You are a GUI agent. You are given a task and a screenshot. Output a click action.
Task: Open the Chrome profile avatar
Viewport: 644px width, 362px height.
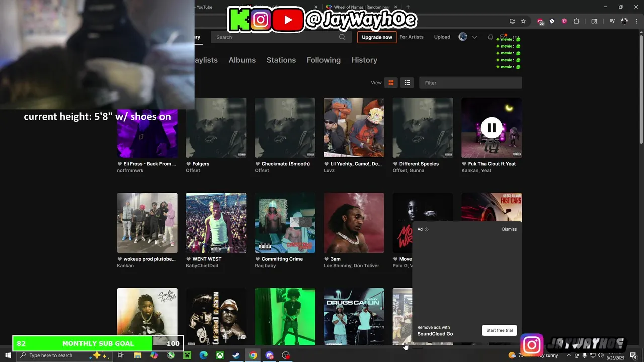click(x=624, y=21)
